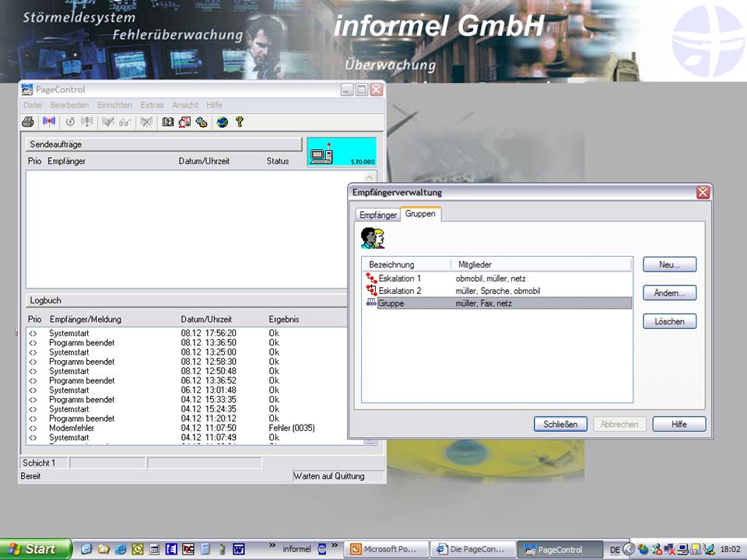Click the globe icon in the toolbar
Image resolution: width=747 pixels, height=560 pixels.
coord(223,122)
